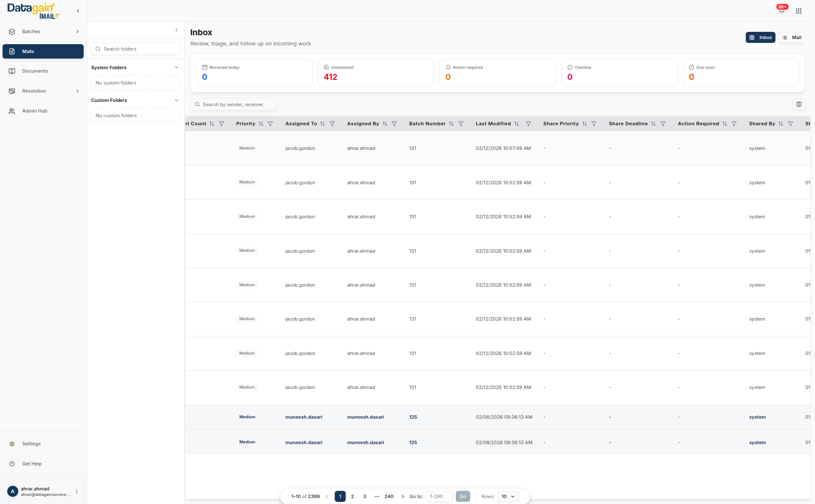
Task: Toggle sort on Batch Number column
Action: click(x=451, y=124)
